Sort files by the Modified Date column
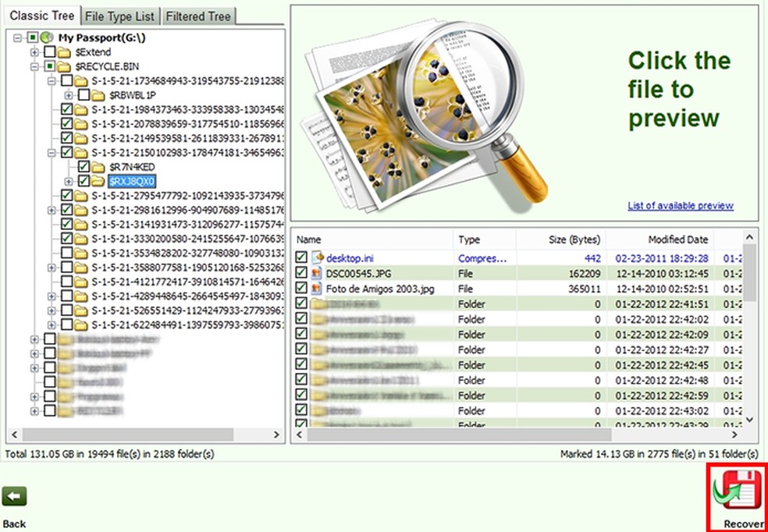The image size is (768, 532). pos(677,239)
